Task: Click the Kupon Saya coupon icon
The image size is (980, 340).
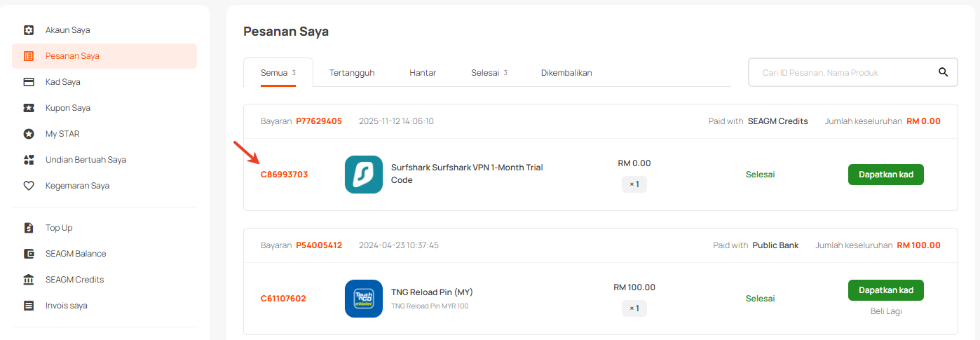Action: (29, 108)
